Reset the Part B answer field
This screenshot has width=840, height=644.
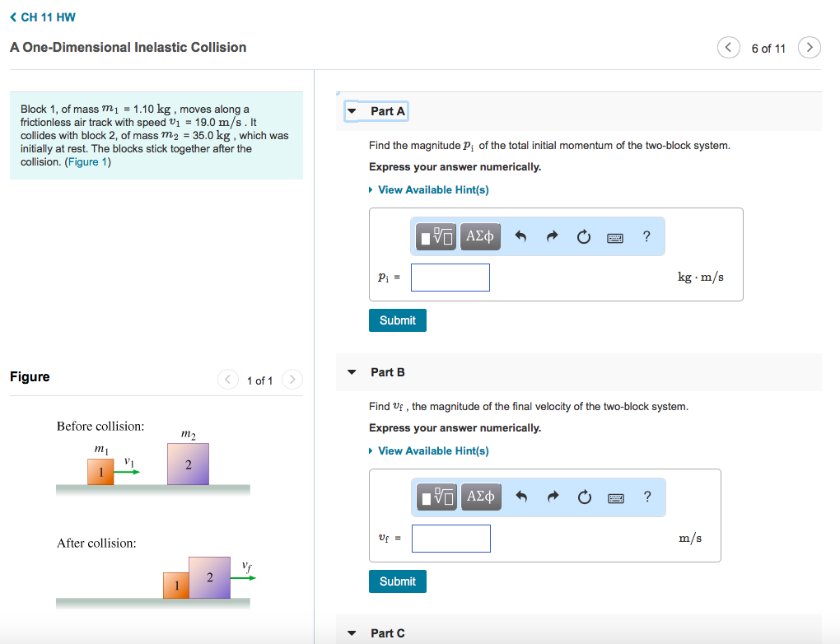pyautogui.click(x=583, y=497)
